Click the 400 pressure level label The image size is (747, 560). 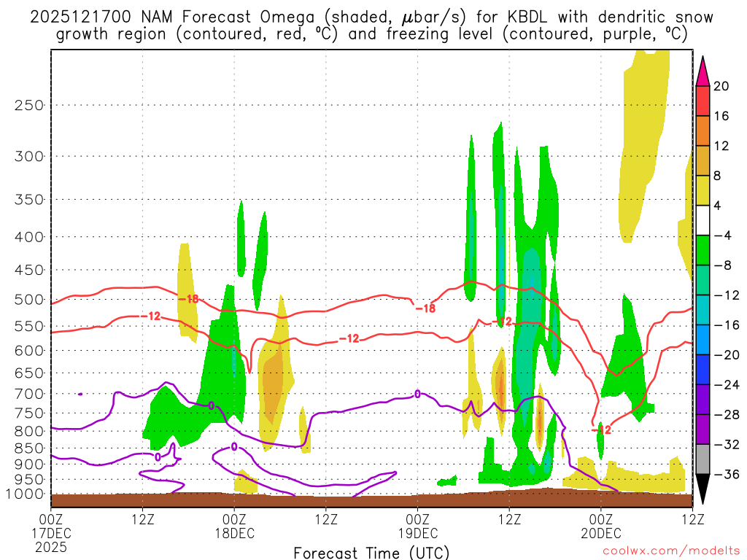[x=29, y=237]
